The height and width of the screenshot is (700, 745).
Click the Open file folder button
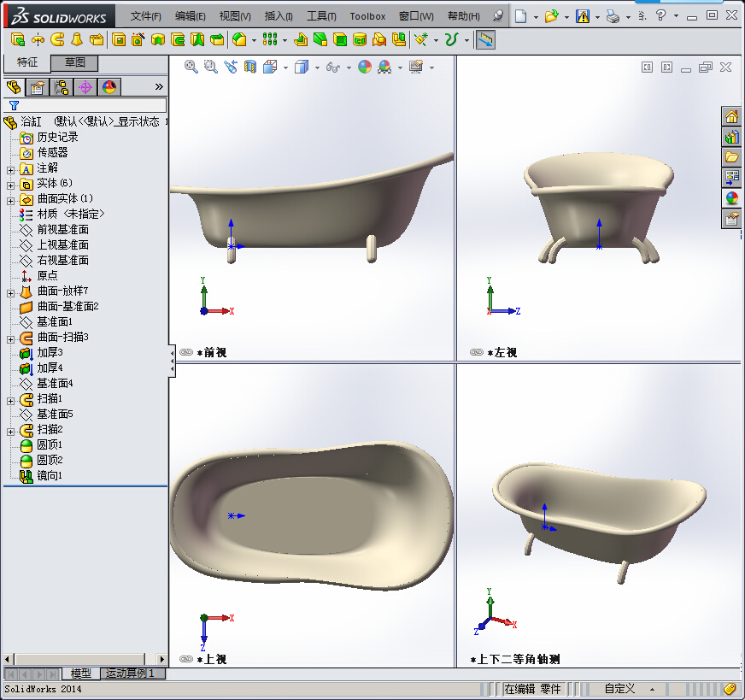[x=551, y=16]
